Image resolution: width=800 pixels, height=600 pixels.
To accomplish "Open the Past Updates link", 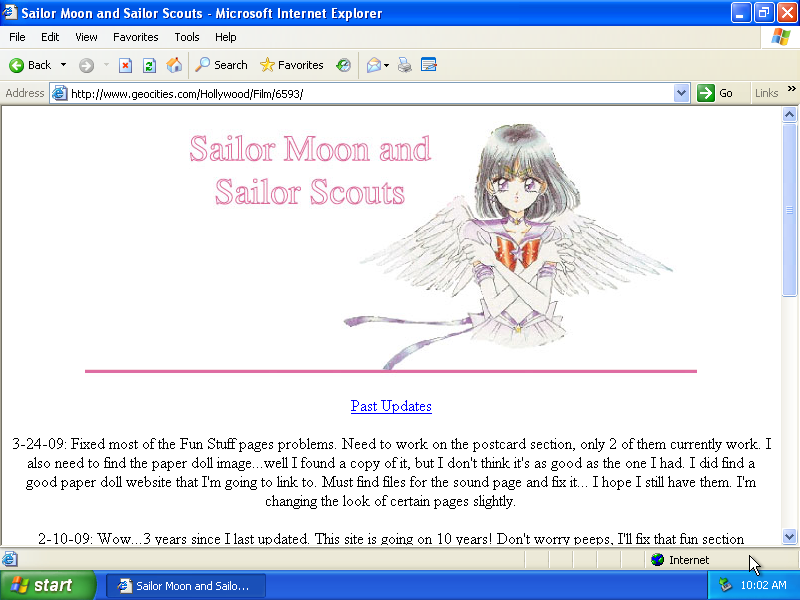I will pos(391,406).
